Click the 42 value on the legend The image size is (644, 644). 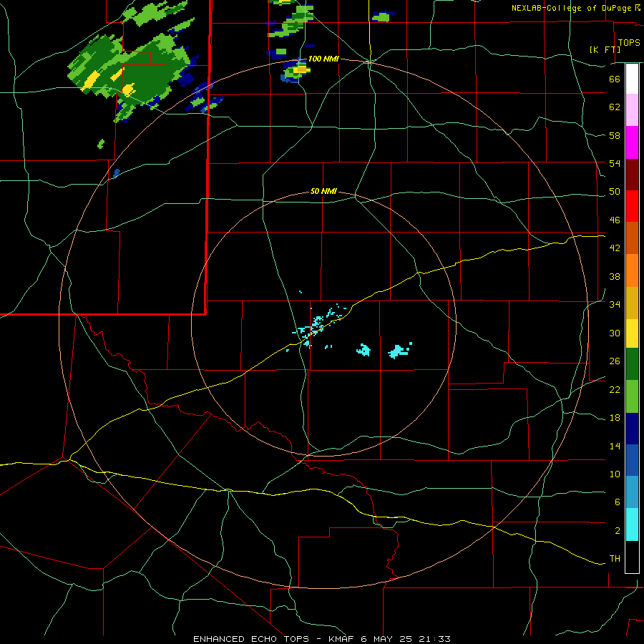tap(615, 248)
